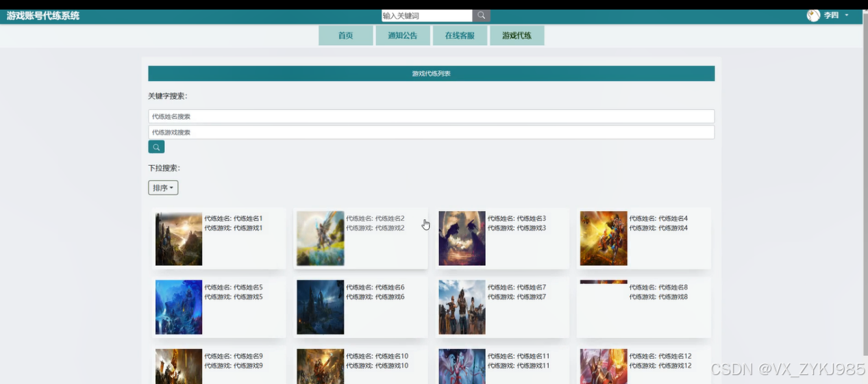Image resolution: width=868 pixels, height=384 pixels.
Task: Open the 首页 navigation tab
Action: [x=346, y=36]
